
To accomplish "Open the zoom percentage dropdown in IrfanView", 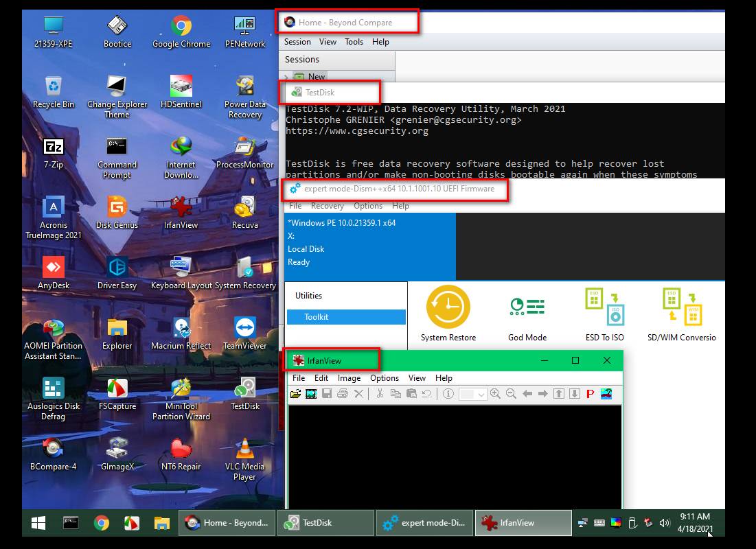I will pos(481,395).
